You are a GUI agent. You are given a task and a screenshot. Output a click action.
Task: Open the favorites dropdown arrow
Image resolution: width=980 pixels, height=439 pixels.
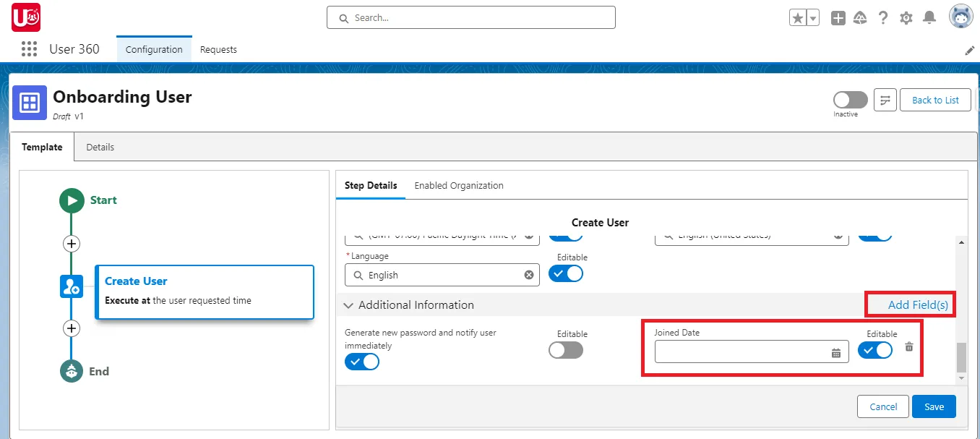(x=811, y=17)
